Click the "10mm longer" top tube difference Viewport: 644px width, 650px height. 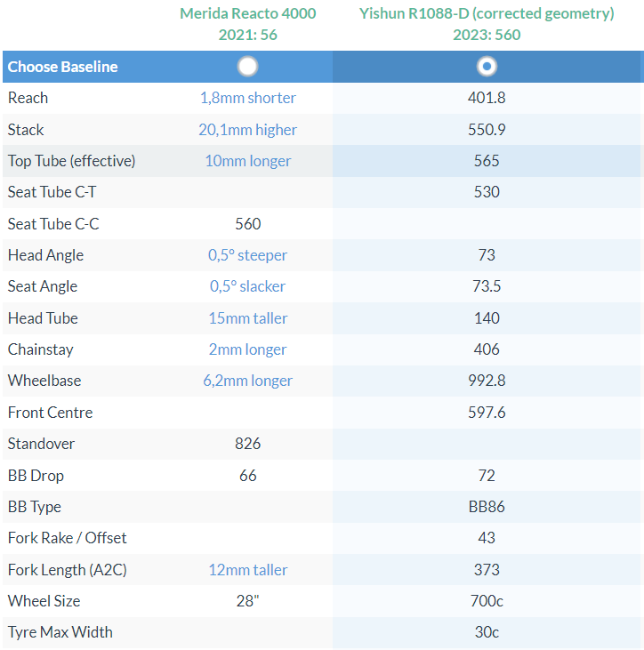[248, 161]
